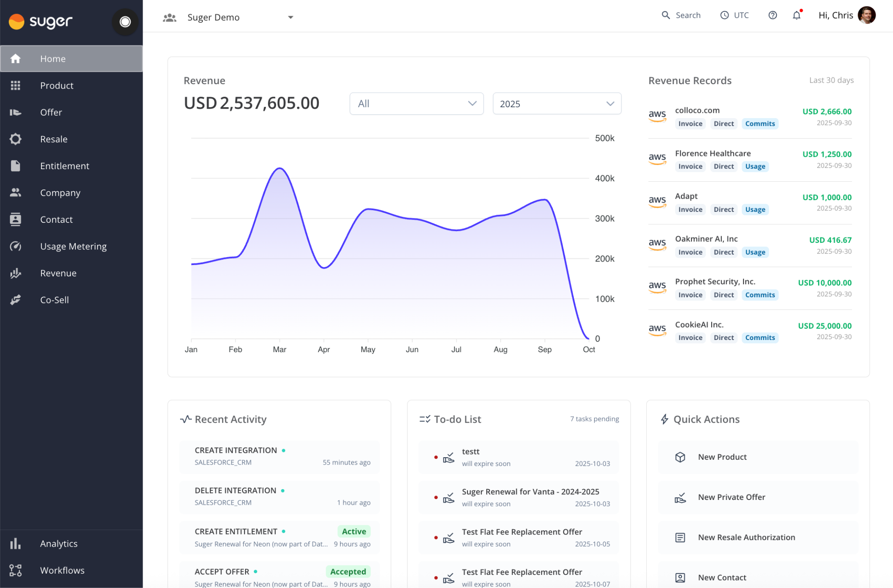Click the Chris profile avatar
Viewport: 893px width, 588px height.
[x=866, y=16]
